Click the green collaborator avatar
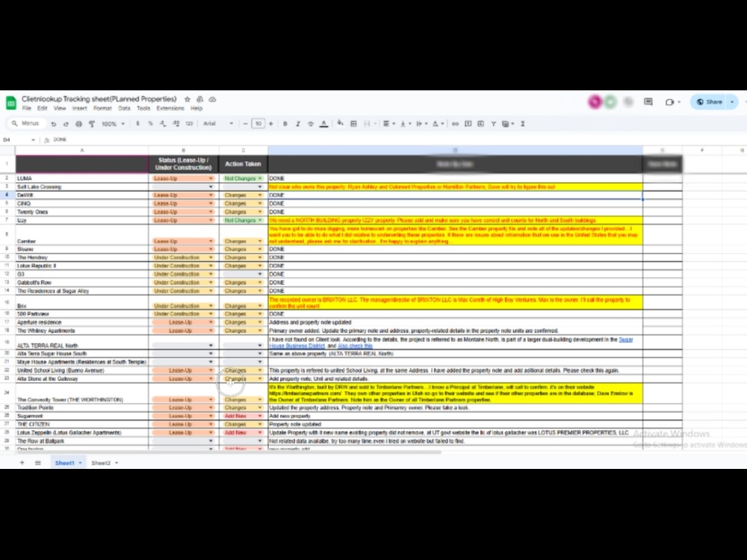This screenshot has height=560, width=747. click(610, 102)
